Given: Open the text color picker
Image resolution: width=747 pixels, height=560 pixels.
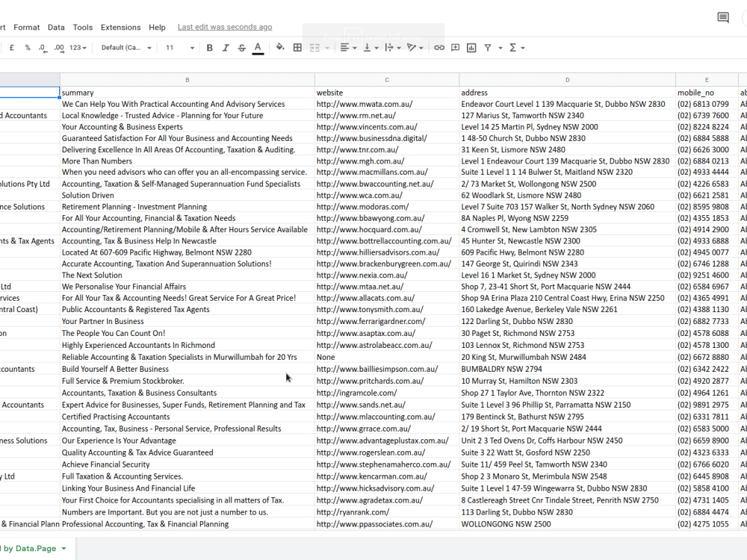Looking at the screenshot, I should click(x=258, y=48).
